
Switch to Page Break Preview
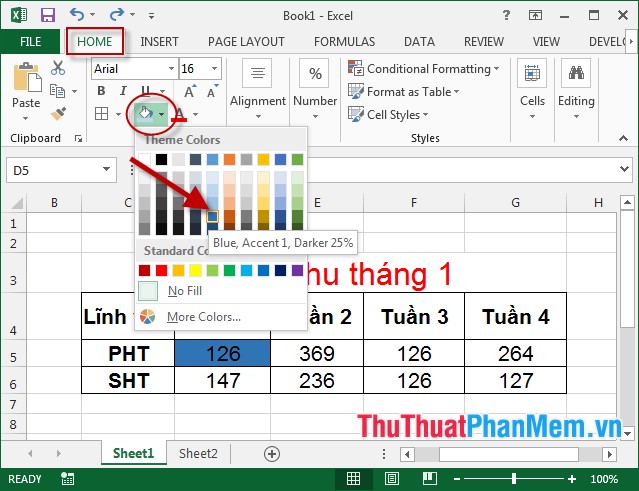click(x=430, y=479)
